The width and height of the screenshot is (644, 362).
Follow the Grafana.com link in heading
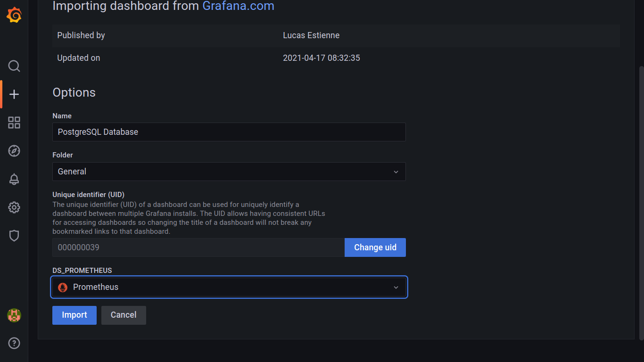(x=238, y=6)
